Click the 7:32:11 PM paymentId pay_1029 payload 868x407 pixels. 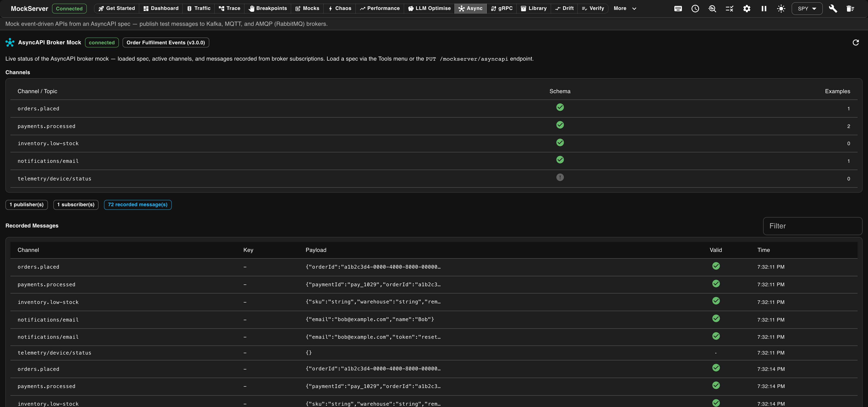pyautogui.click(x=373, y=284)
